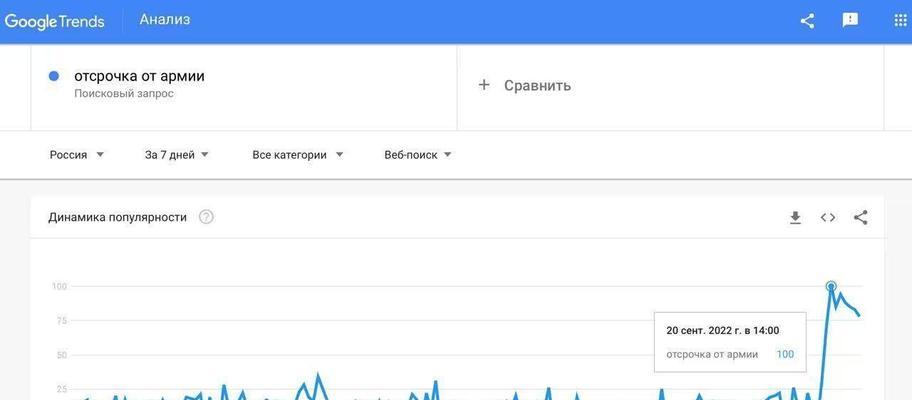
Task: Click the share icon in header
Action: click(x=807, y=21)
